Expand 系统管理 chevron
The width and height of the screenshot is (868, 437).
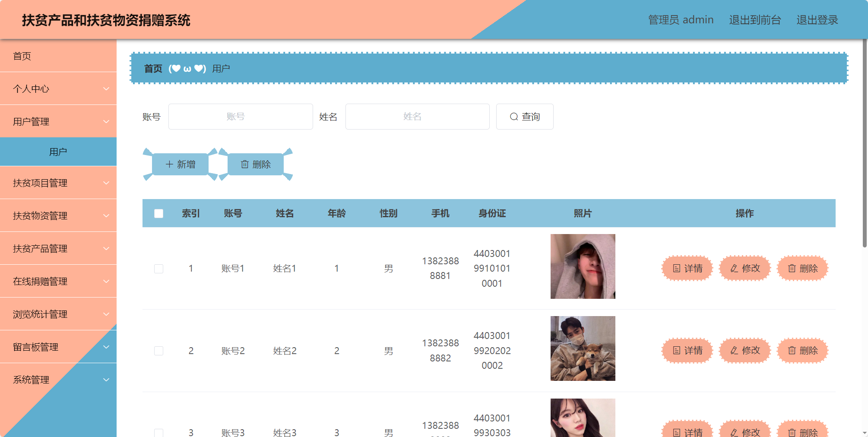[106, 380]
